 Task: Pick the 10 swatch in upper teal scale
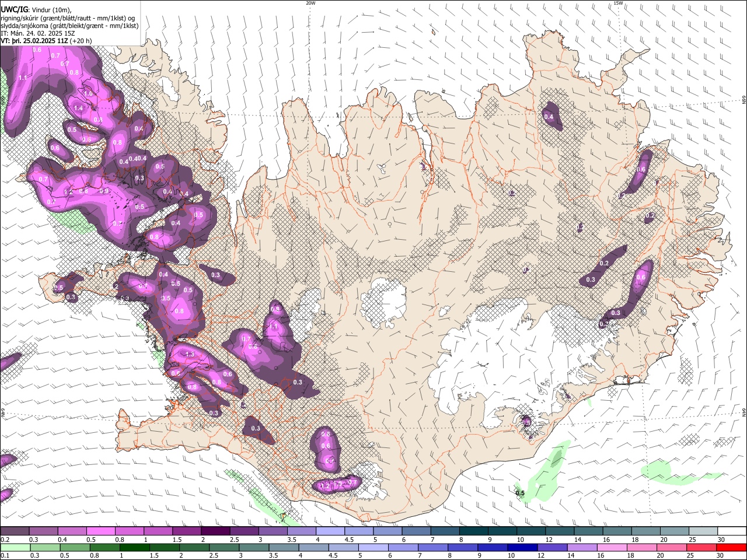click(x=530, y=531)
